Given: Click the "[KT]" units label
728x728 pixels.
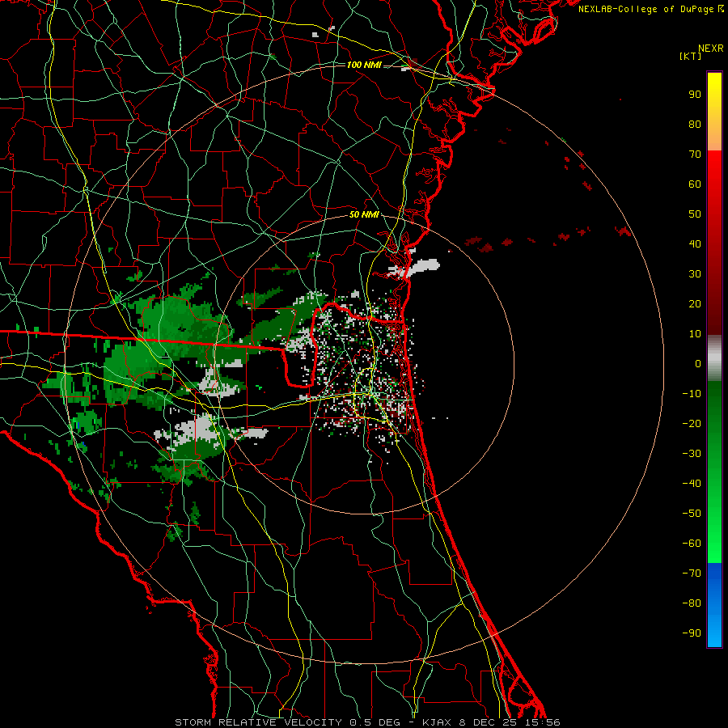Looking at the screenshot, I should pos(690,56).
